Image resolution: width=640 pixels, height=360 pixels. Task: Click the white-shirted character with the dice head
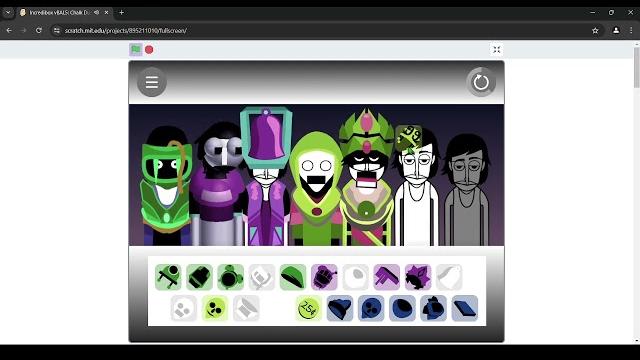416,186
